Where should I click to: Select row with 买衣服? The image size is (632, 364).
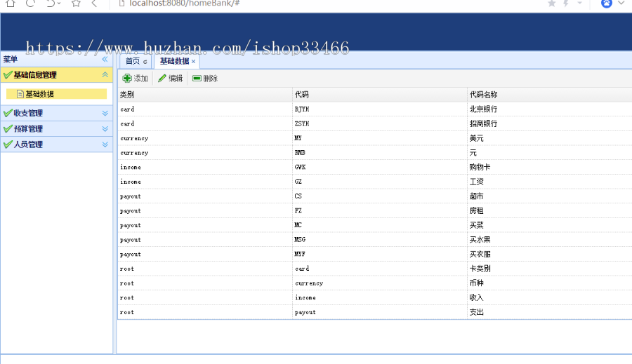375,254
